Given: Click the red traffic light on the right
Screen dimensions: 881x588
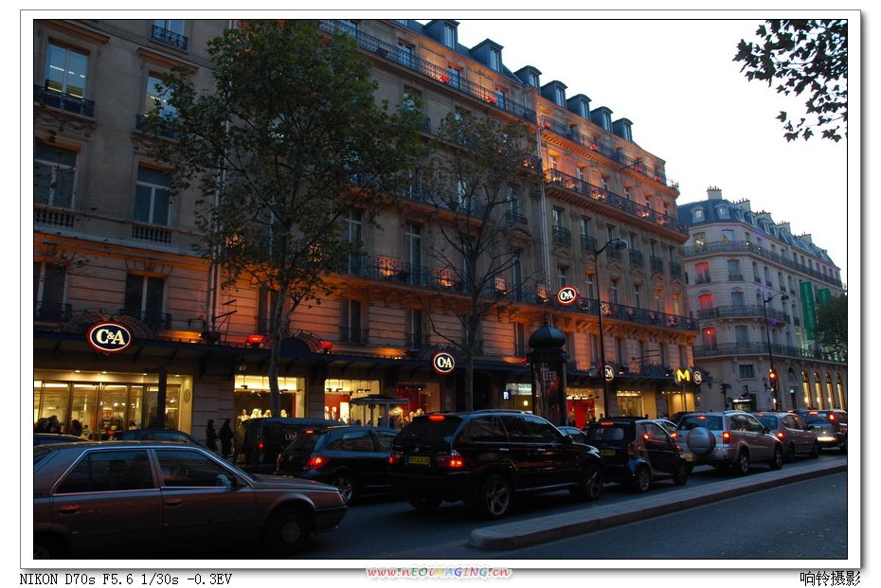Looking at the screenshot, I should pos(772,375).
